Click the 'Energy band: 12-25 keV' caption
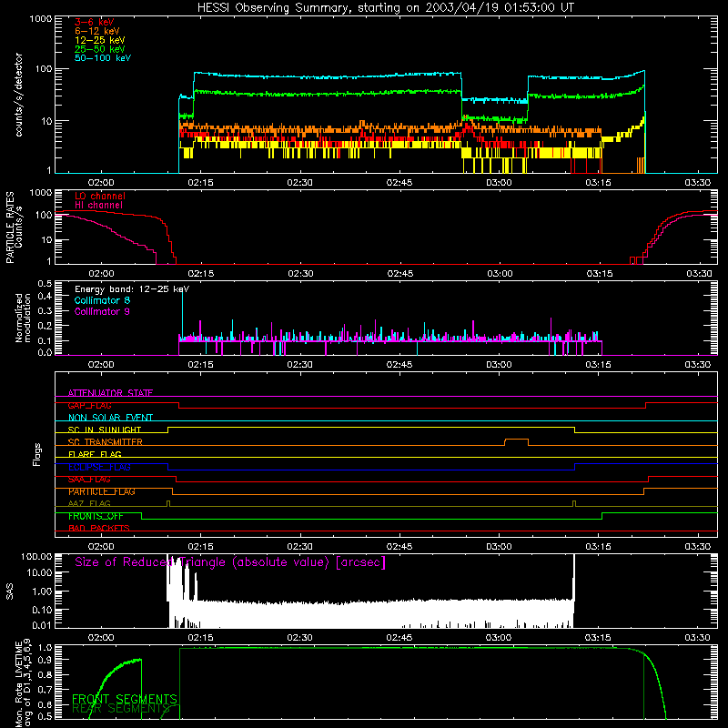This screenshot has width=728, height=728. tap(132, 289)
